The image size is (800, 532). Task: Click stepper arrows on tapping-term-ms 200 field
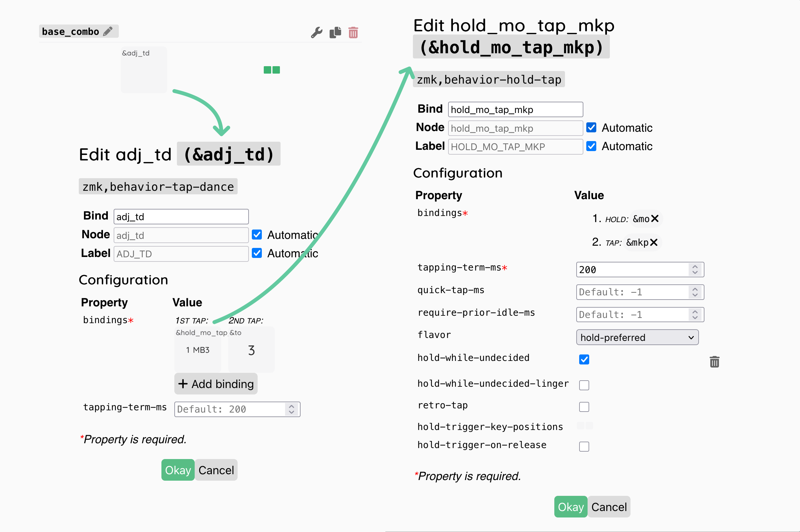(x=695, y=270)
